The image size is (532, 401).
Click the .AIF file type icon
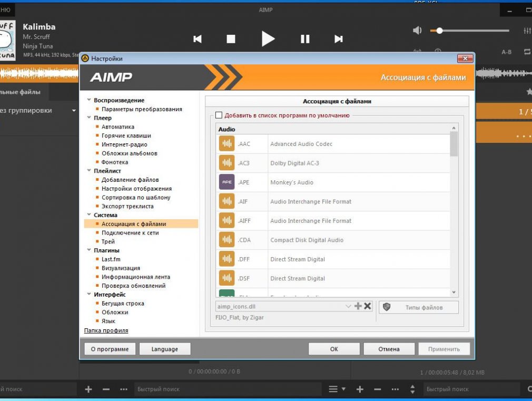tap(226, 201)
